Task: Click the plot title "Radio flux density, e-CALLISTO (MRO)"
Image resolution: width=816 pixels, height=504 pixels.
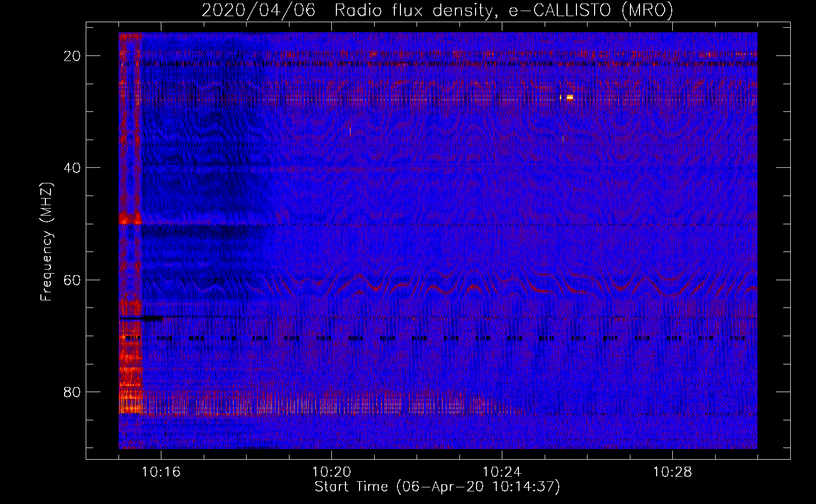Action: click(x=504, y=11)
